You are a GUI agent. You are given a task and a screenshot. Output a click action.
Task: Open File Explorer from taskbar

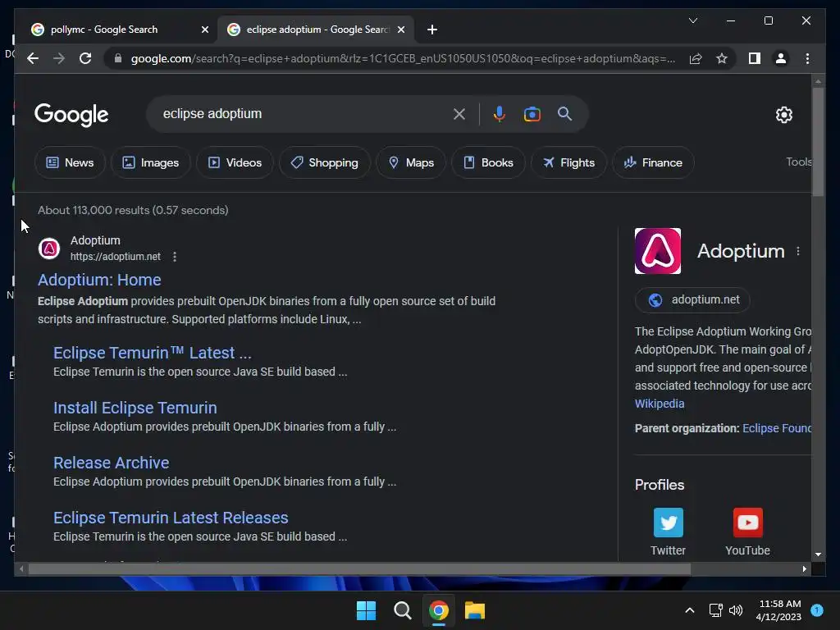coord(475,610)
